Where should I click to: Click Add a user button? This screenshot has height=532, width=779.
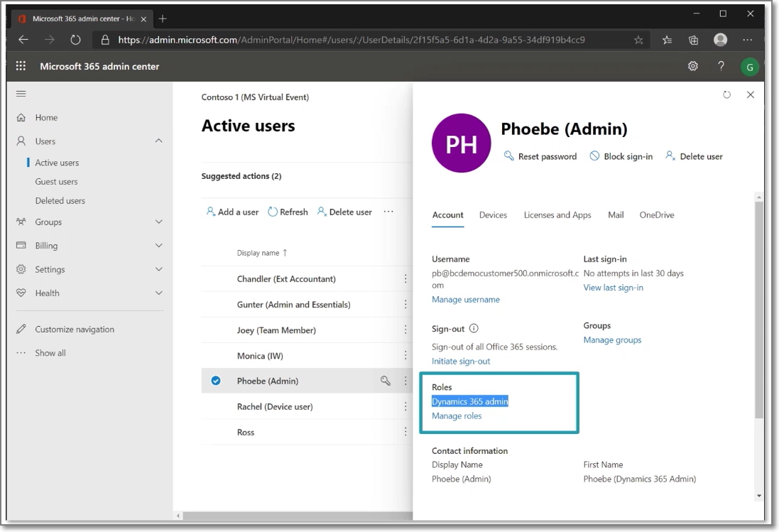232,212
